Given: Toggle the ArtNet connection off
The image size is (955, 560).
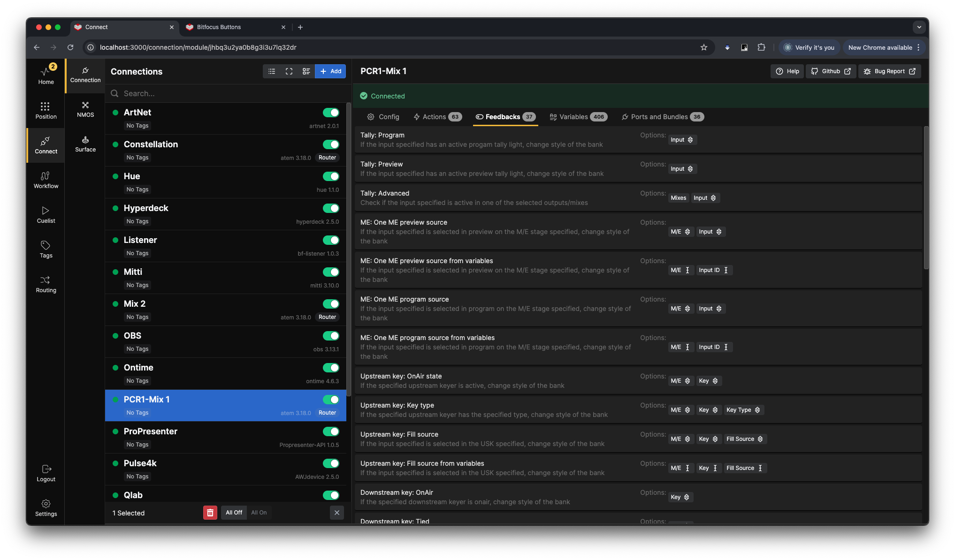Looking at the screenshot, I should [x=331, y=113].
